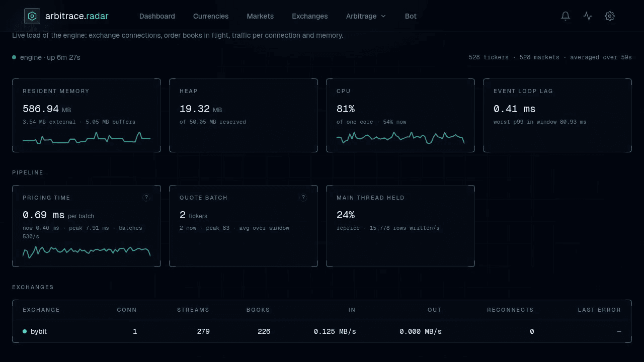Click the CONN column header
The width and height of the screenshot is (644, 362).
(x=127, y=310)
